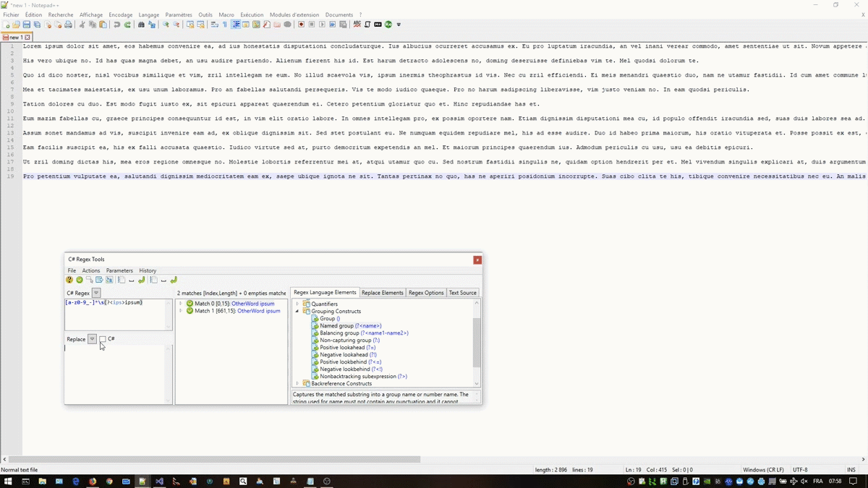The height and width of the screenshot is (488, 868).
Task: Expand the Quantifiers tree node
Action: pyautogui.click(x=297, y=304)
